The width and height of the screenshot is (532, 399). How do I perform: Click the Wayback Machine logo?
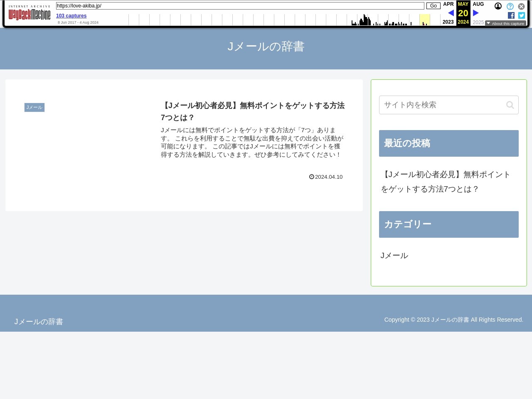30,13
